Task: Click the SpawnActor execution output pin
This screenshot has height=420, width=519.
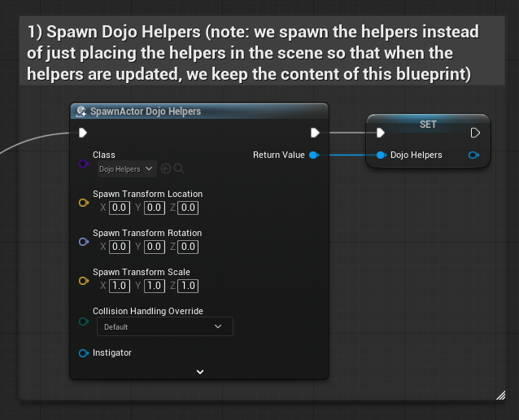Action: [315, 133]
